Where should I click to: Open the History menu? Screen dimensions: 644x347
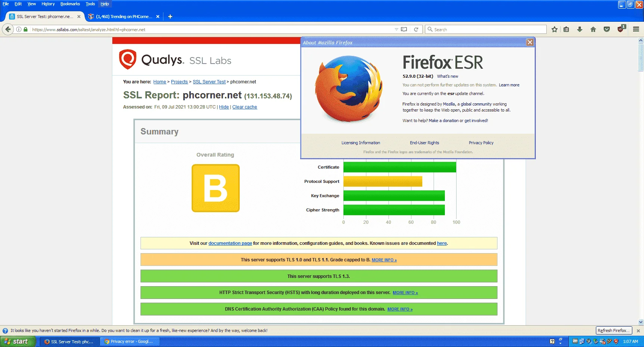tap(48, 4)
